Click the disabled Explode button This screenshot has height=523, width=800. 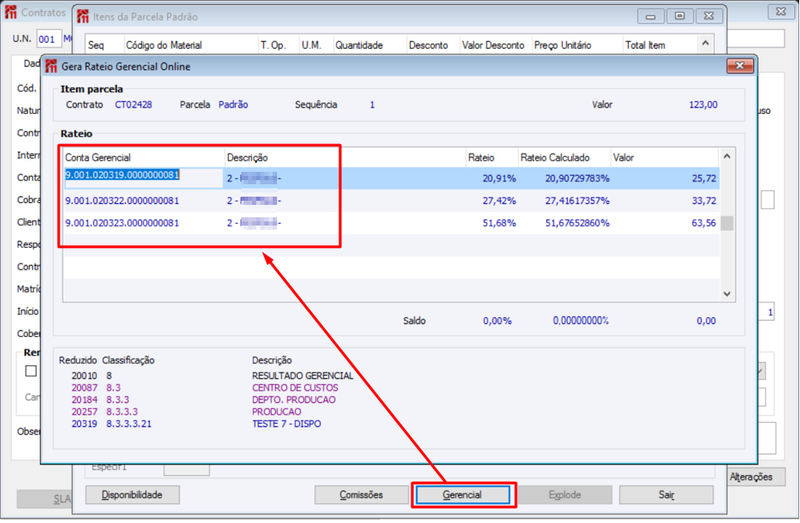click(x=565, y=494)
